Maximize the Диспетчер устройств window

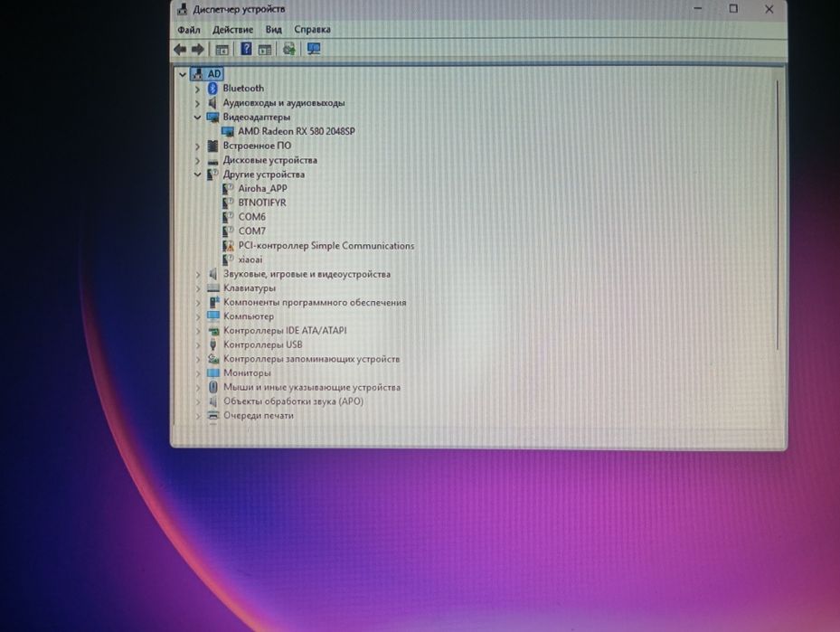(x=733, y=8)
